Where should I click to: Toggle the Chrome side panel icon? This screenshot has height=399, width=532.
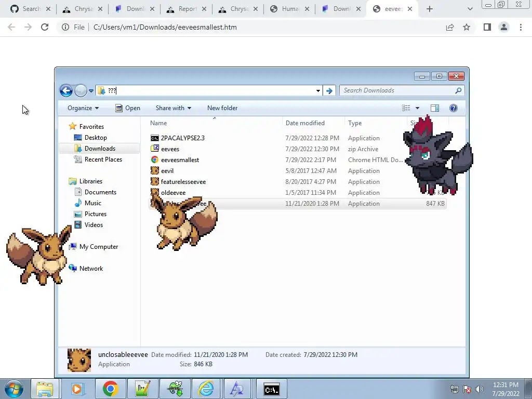(487, 27)
